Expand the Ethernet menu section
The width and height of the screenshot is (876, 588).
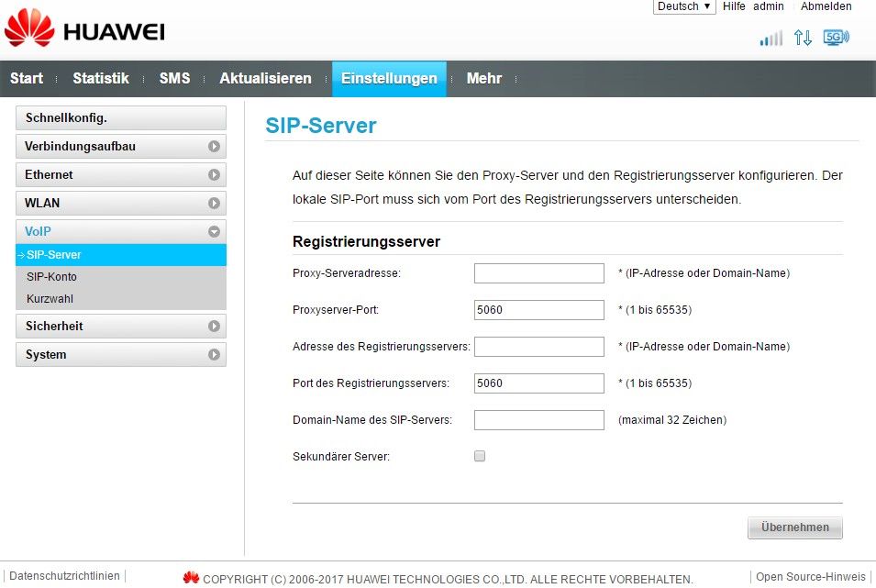tap(121, 175)
